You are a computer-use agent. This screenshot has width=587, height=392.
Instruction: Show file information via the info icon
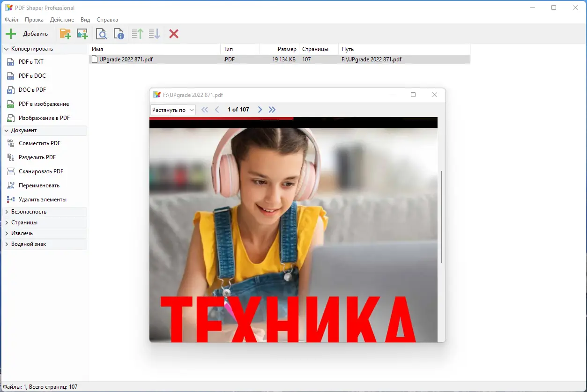point(119,33)
